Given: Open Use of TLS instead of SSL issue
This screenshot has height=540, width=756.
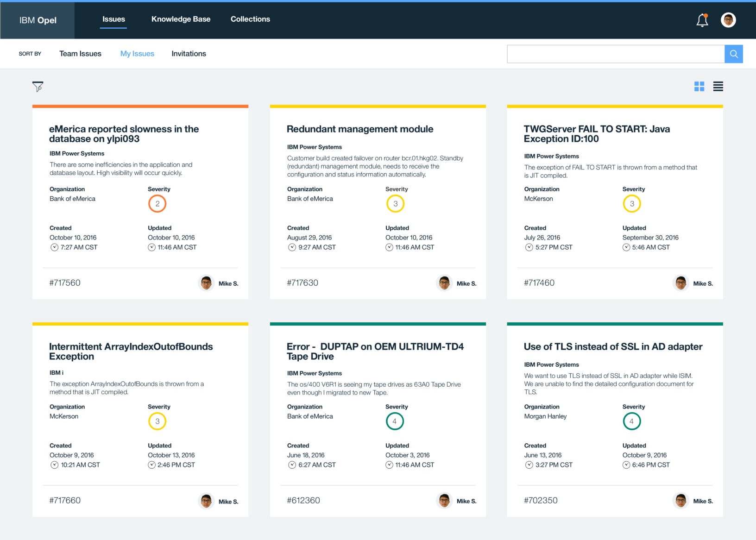Looking at the screenshot, I should click(613, 347).
